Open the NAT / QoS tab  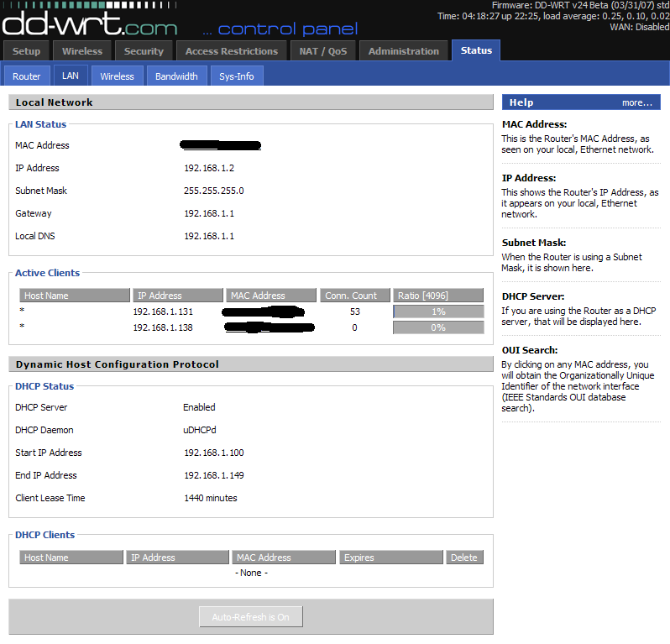pyautogui.click(x=322, y=51)
